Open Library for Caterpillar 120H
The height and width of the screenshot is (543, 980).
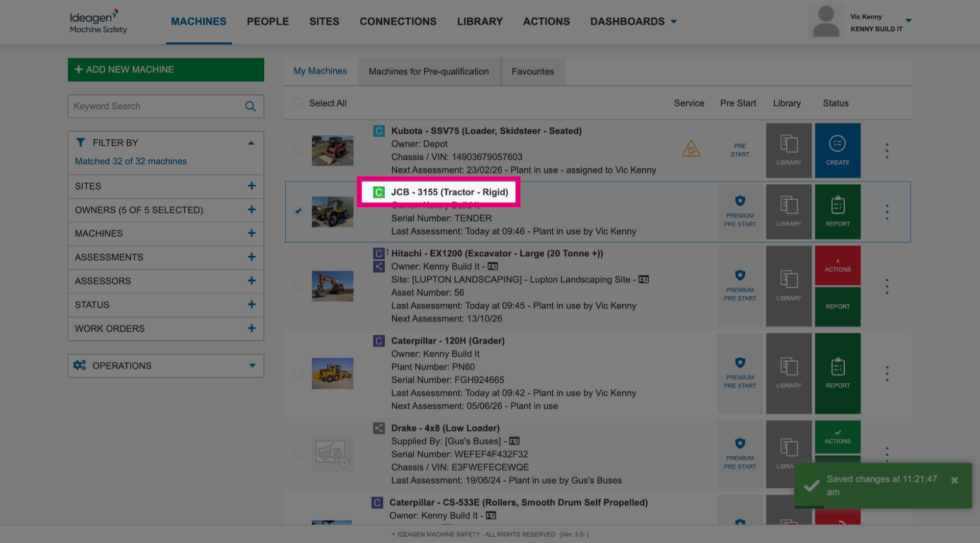pyautogui.click(x=789, y=374)
